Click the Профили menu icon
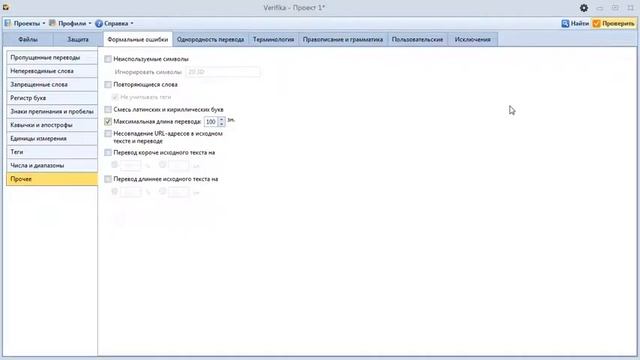 click(x=53, y=23)
